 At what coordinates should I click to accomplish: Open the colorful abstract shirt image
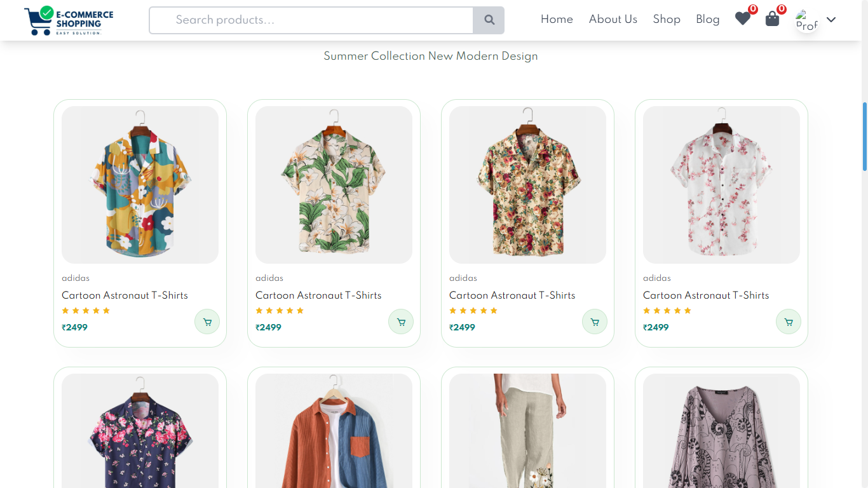coord(140,185)
